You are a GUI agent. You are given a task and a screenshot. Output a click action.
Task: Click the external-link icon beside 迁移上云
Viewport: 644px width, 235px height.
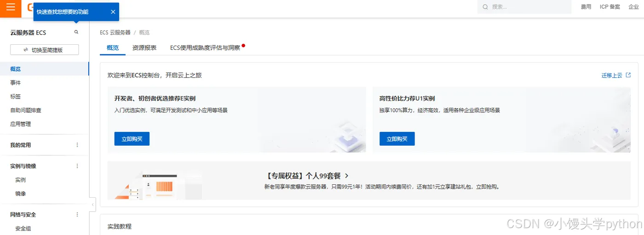(628, 75)
